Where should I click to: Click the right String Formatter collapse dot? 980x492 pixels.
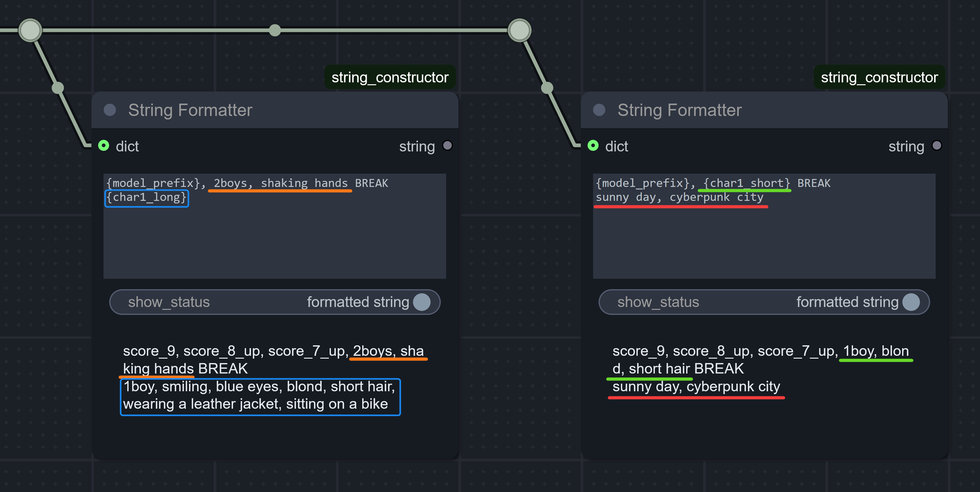(599, 110)
